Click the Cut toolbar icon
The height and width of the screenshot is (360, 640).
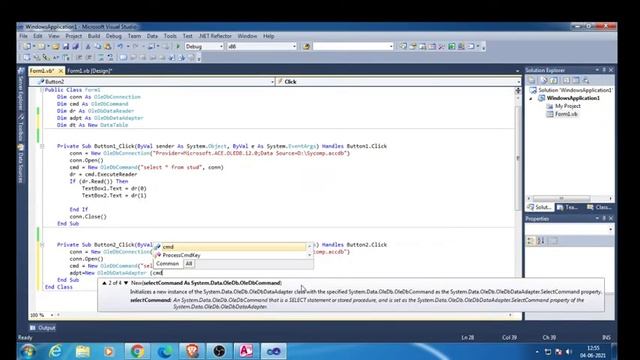[x=88, y=47]
